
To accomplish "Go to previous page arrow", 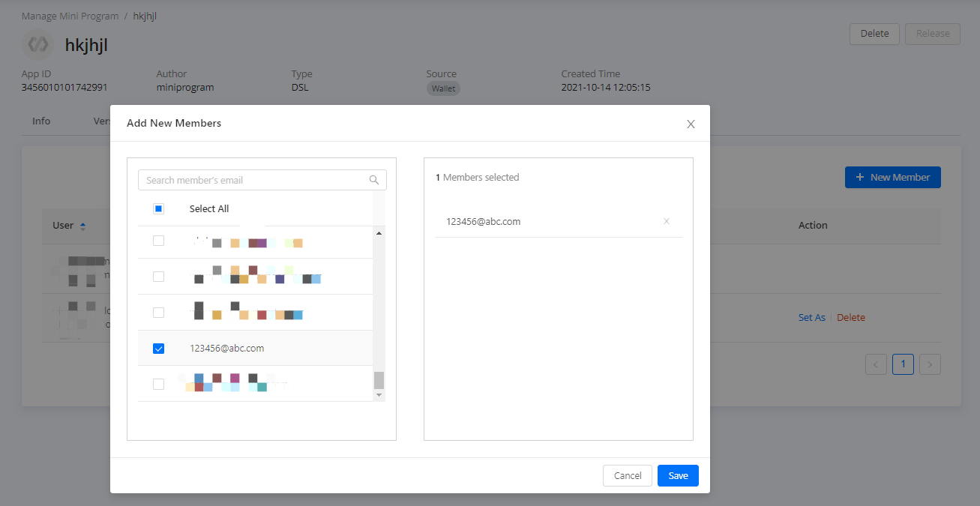I will (876, 364).
